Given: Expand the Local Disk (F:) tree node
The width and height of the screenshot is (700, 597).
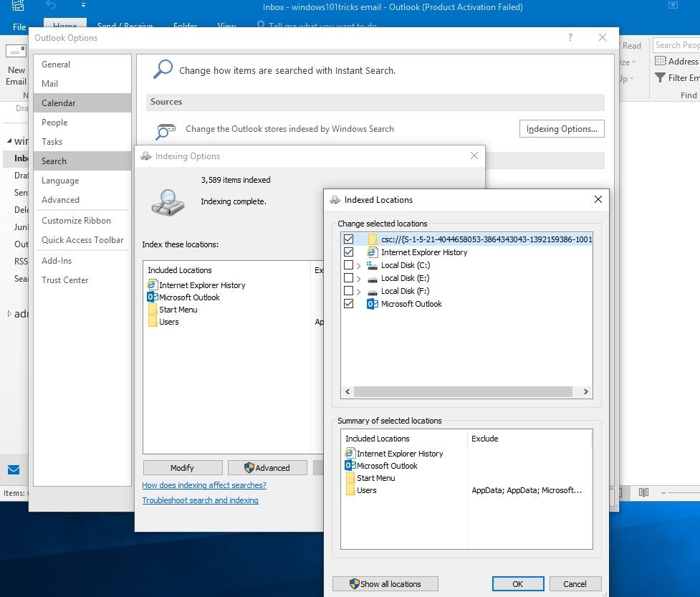Looking at the screenshot, I should click(x=358, y=291).
